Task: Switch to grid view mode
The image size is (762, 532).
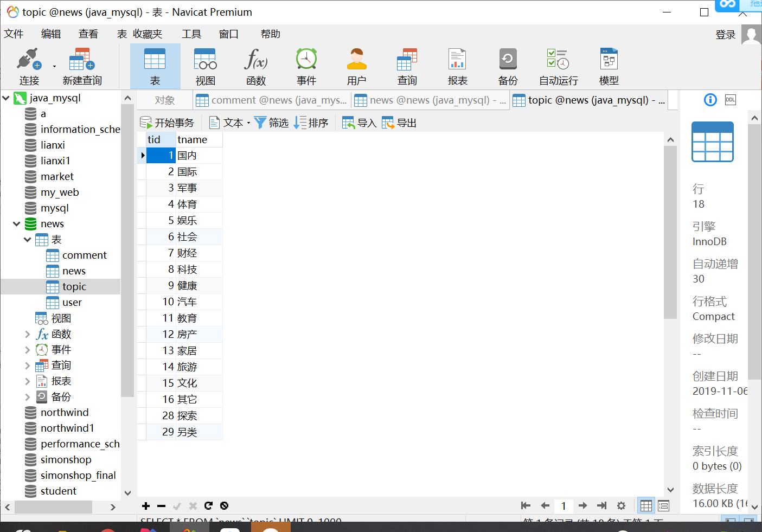Action: click(646, 505)
